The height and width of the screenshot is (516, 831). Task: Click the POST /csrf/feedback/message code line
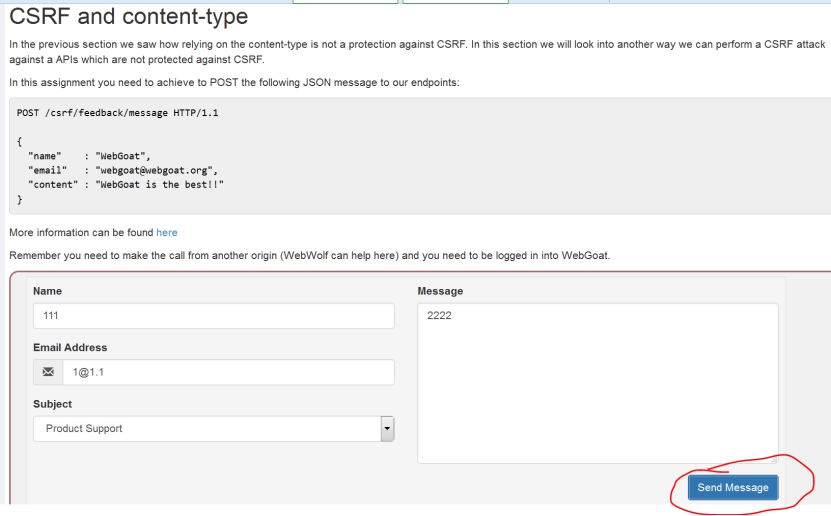pyautogui.click(x=117, y=113)
